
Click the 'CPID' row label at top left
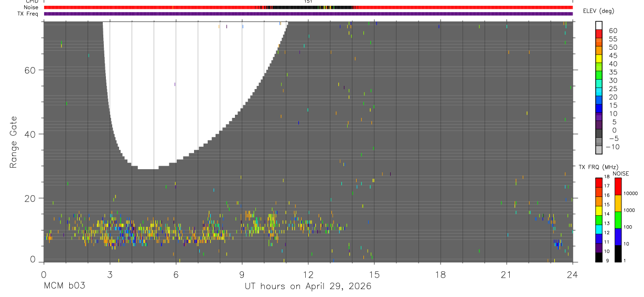click(32, 2)
